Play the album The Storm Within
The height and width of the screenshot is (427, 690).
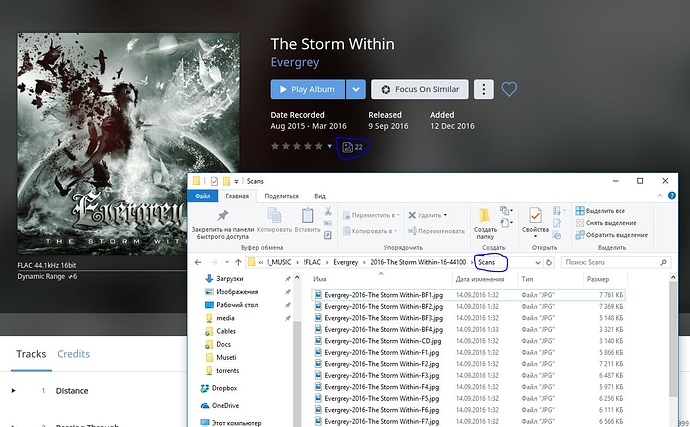308,89
